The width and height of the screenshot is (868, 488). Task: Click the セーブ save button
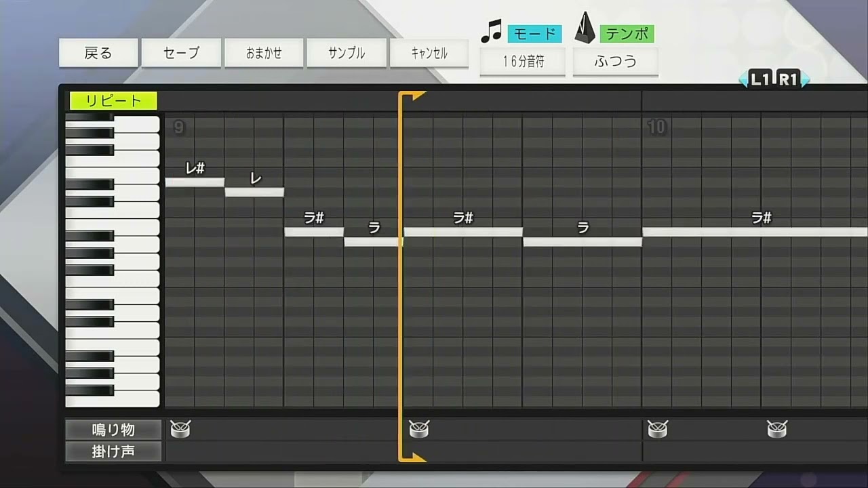coord(181,53)
